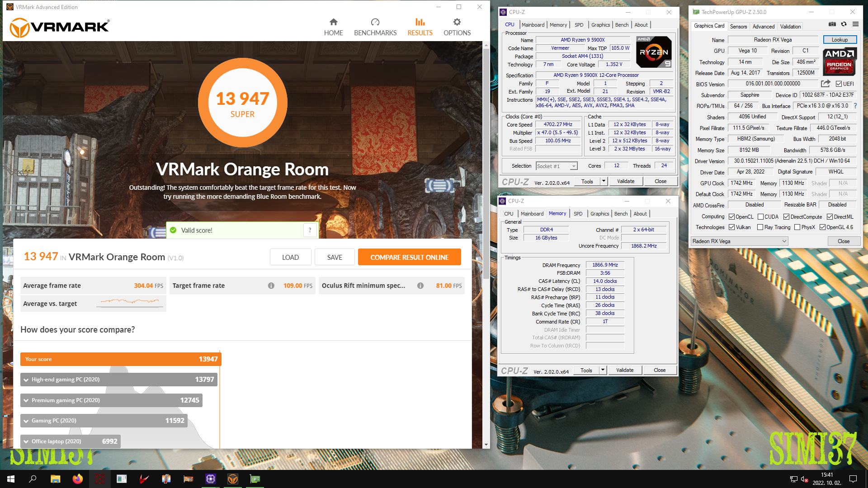
Task: Switch to Bench tab in upper CPU-Z
Action: (622, 25)
